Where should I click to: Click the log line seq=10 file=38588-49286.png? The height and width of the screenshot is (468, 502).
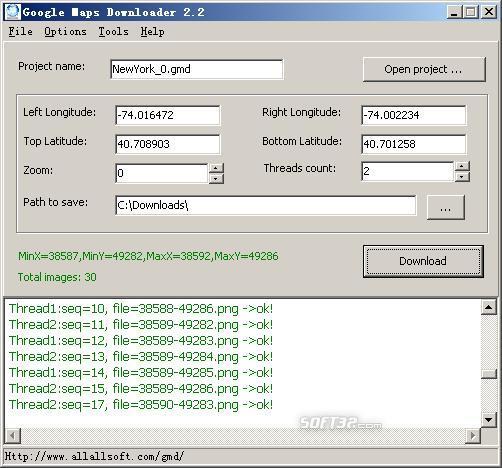[x=141, y=309]
